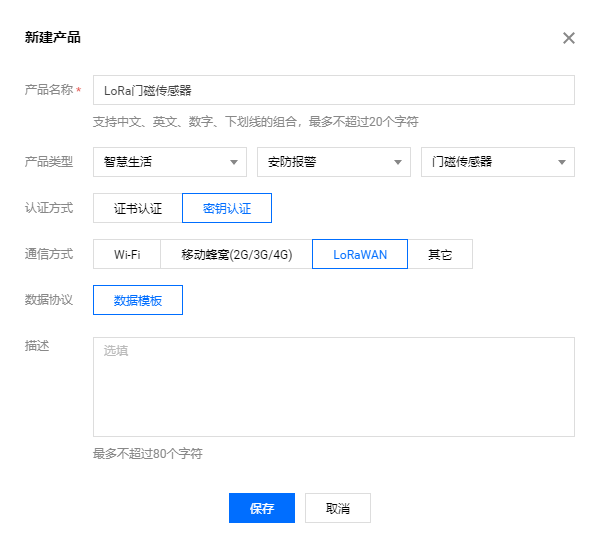Click the 新建产品 dialog title

pyautogui.click(x=53, y=37)
